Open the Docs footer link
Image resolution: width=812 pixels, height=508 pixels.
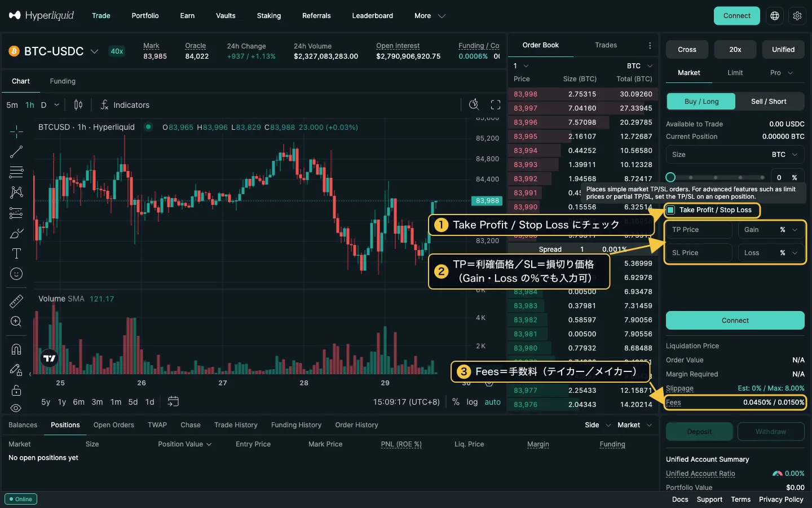(x=680, y=500)
